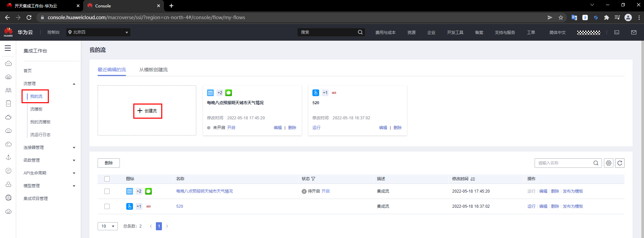Click 控制台 in top bar

54,32
